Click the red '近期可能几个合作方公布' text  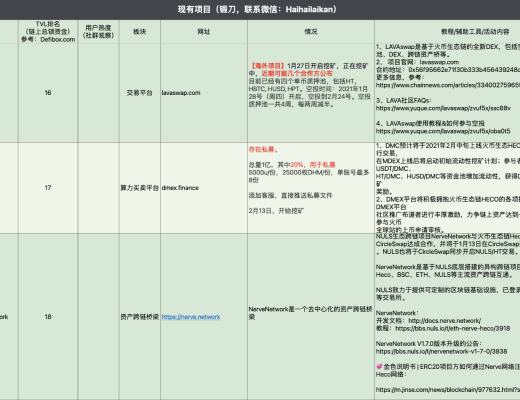(297, 73)
